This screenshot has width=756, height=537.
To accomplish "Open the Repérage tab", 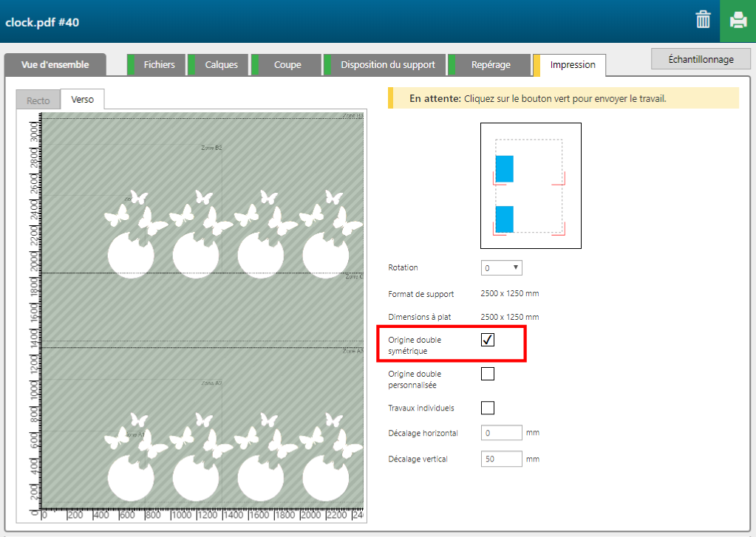I will (489, 64).
